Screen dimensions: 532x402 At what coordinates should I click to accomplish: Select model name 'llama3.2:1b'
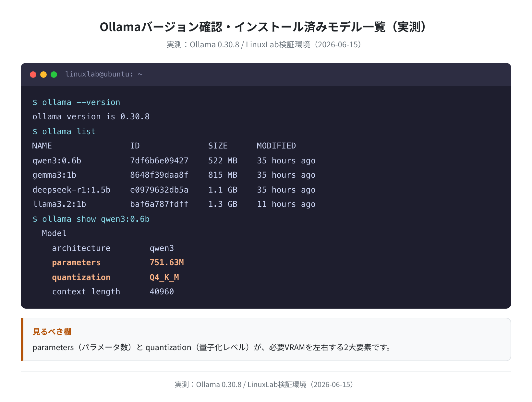pos(59,204)
